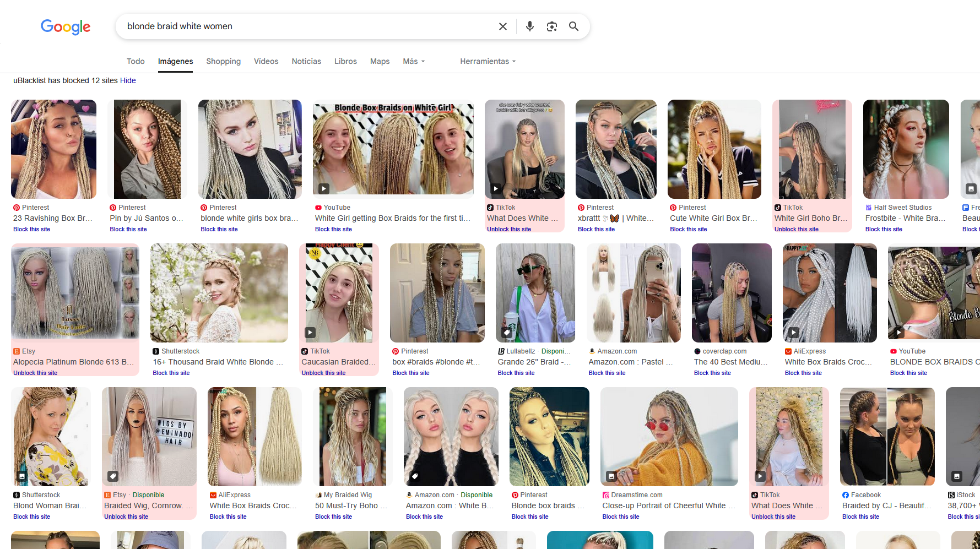Open '50 Must-Try Boho' My Braided Wig title

pyautogui.click(x=351, y=505)
